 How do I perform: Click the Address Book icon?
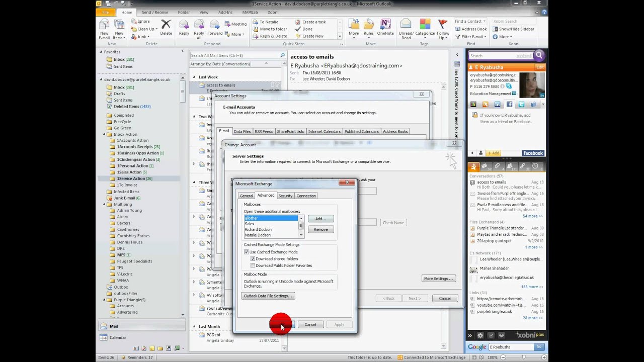coord(458,29)
